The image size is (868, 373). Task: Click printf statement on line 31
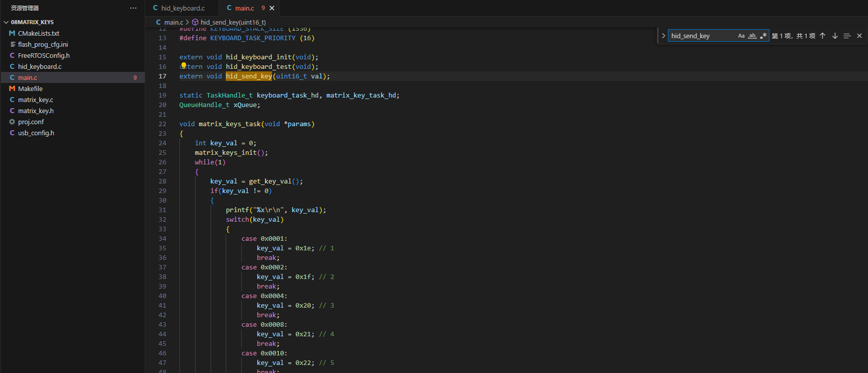coord(276,210)
